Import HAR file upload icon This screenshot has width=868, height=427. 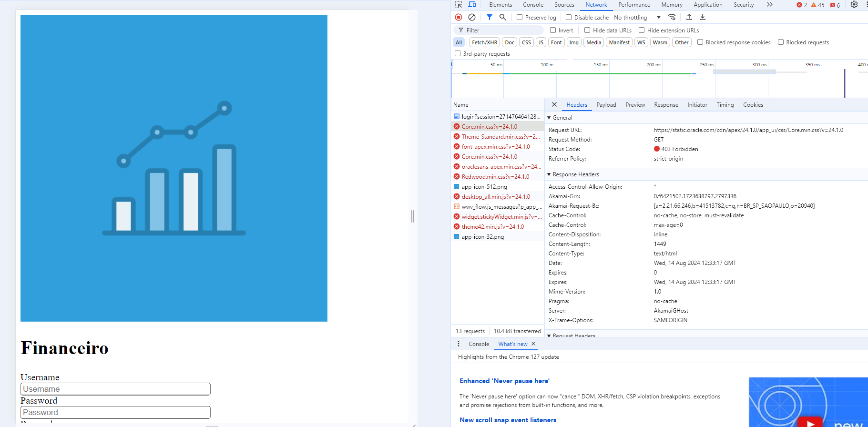[x=689, y=17]
